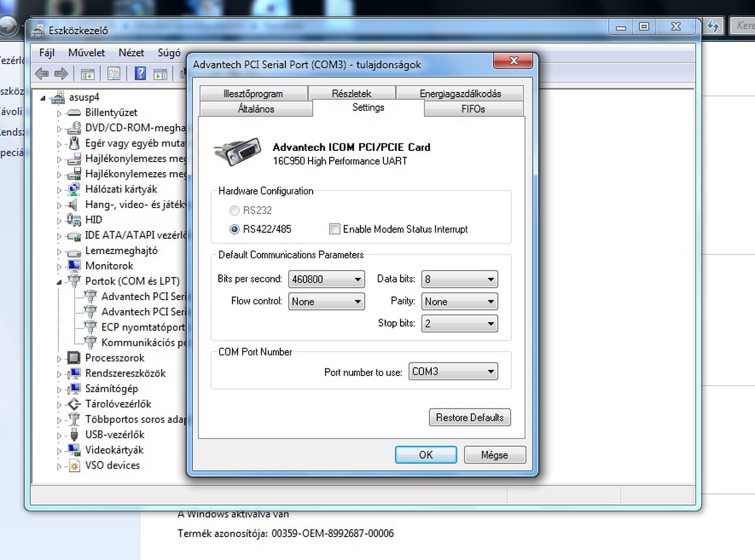The image size is (755, 560).
Task: Select the HID device icon
Action: (74, 220)
